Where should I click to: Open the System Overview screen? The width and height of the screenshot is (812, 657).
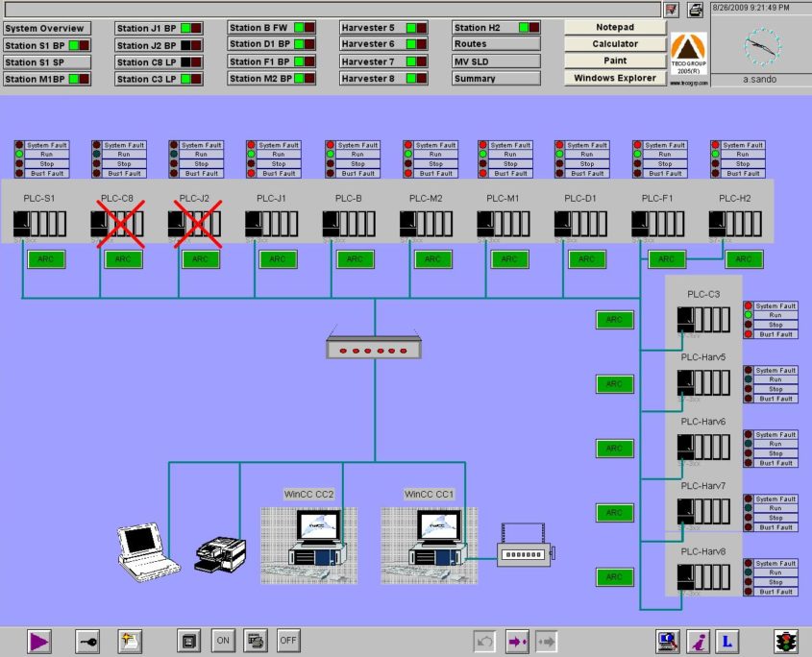pyautogui.click(x=45, y=28)
